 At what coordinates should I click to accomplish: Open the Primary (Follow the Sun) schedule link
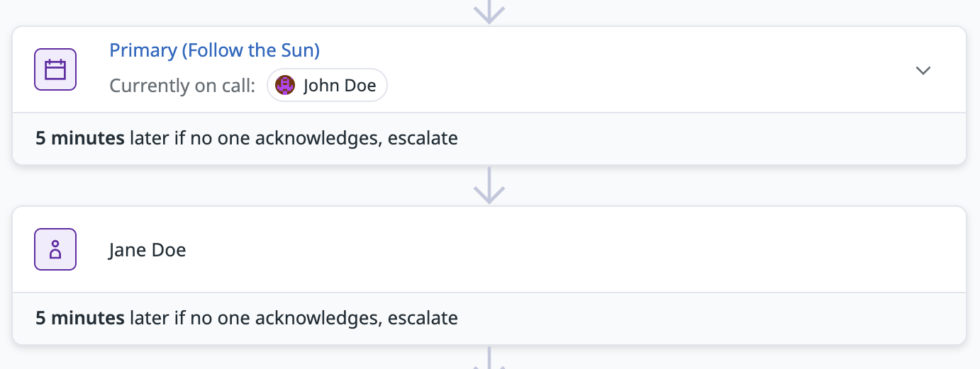[x=214, y=50]
